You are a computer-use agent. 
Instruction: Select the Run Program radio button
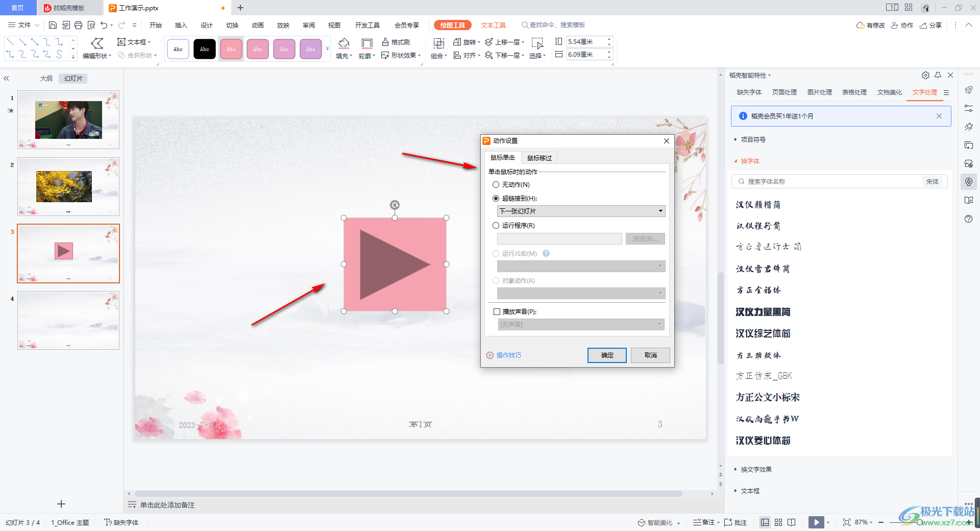point(496,226)
